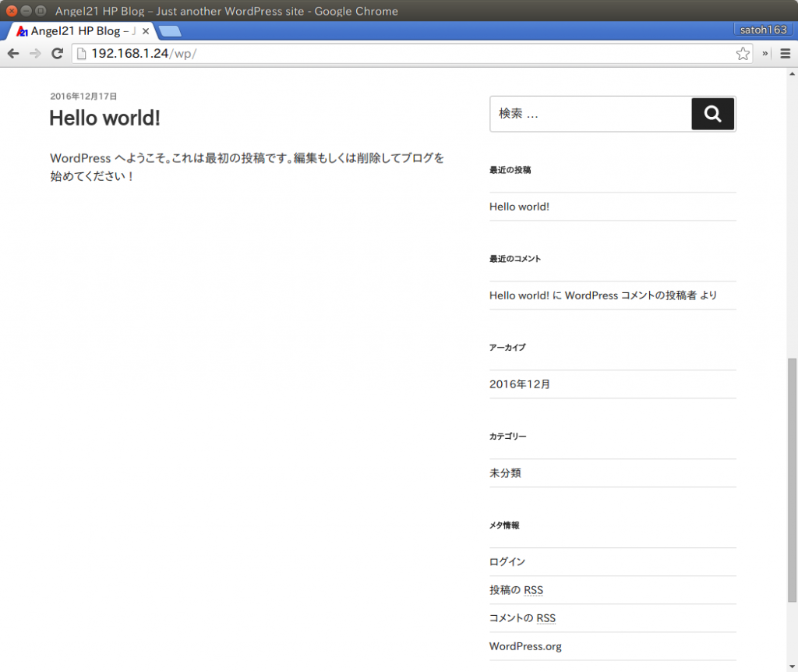This screenshot has height=672, width=798.
Task: Click the page info icon in the address bar
Action: click(81, 54)
